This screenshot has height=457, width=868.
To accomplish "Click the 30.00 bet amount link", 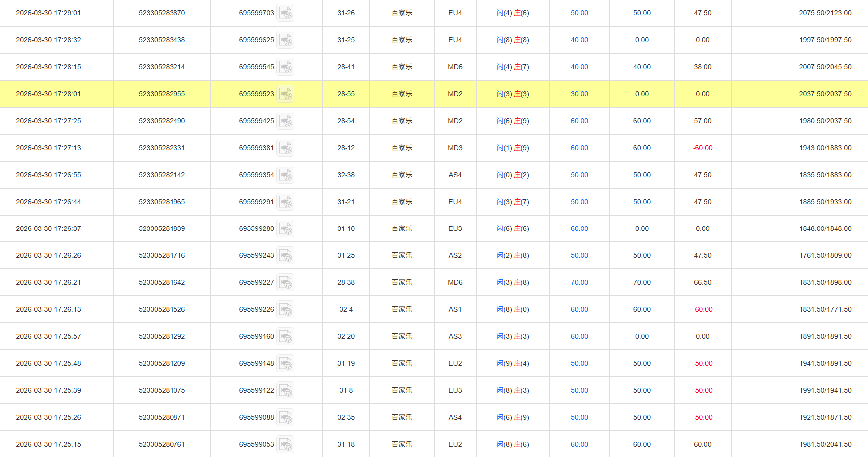I will [x=579, y=94].
